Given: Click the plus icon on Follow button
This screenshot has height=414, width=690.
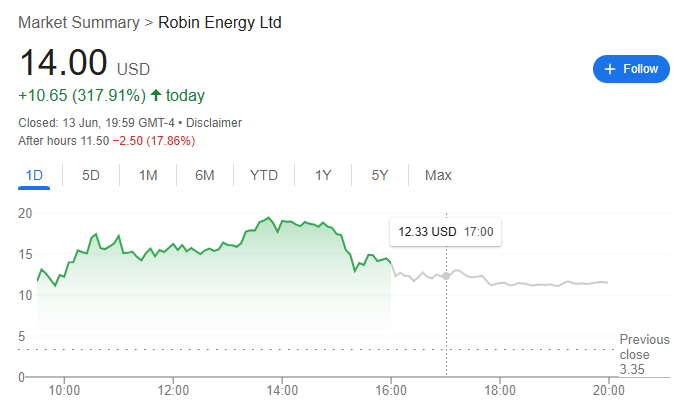Looking at the screenshot, I should (x=609, y=69).
